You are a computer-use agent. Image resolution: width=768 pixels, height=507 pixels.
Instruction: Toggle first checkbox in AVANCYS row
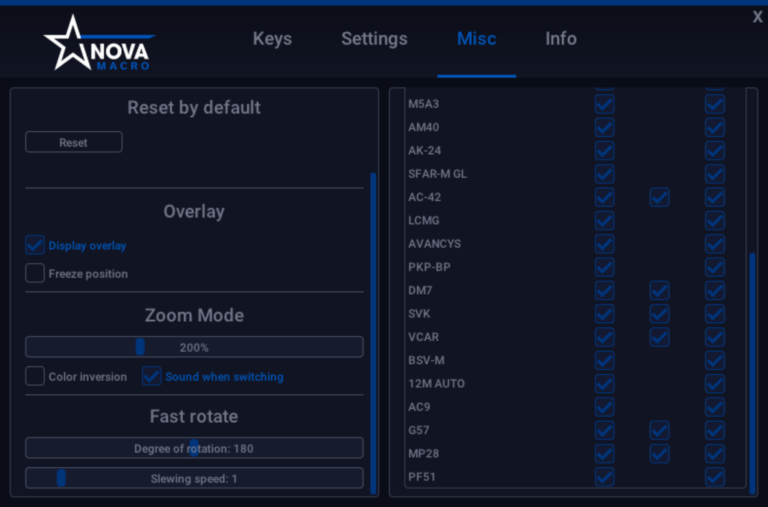(605, 244)
